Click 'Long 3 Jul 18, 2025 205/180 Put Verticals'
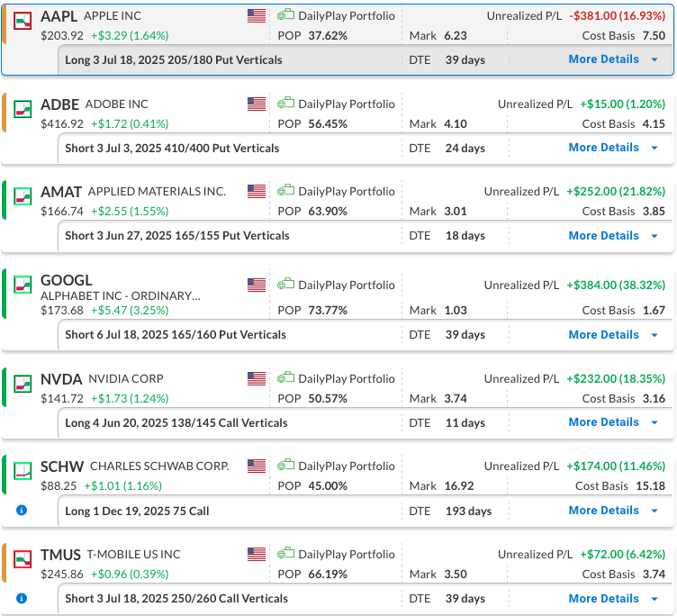The height and width of the screenshot is (616, 677). pos(174,60)
